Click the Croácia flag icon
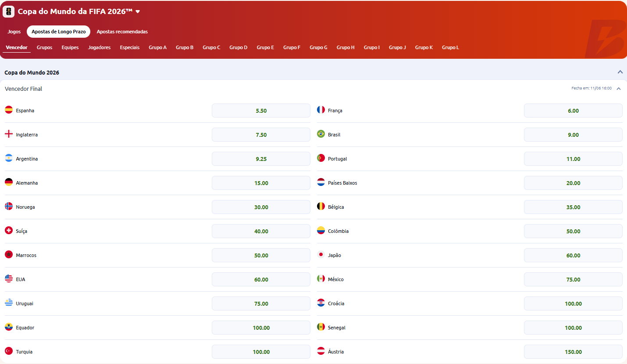The width and height of the screenshot is (627, 364). [x=321, y=303]
